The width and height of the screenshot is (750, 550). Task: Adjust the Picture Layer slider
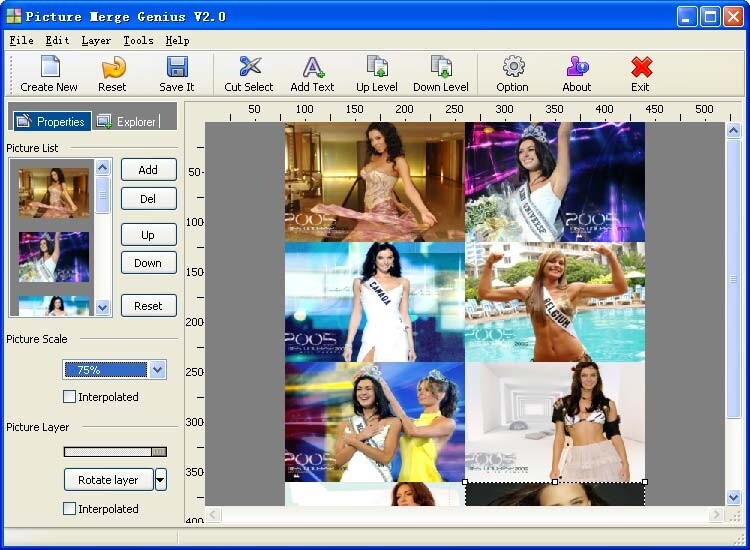(x=115, y=451)
